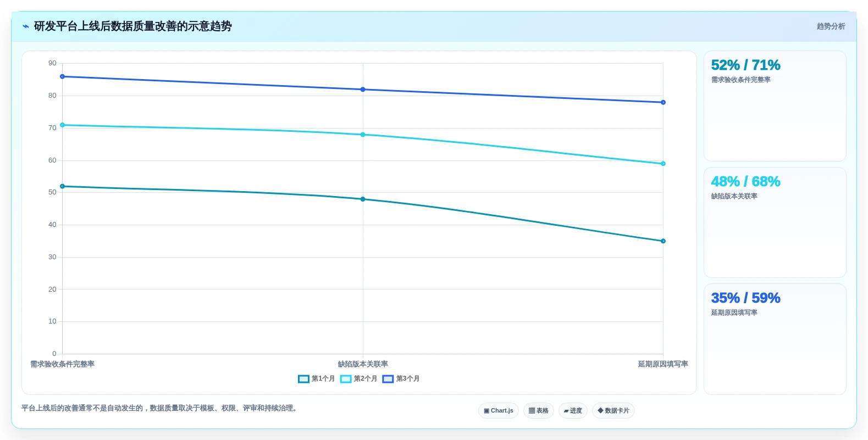Viewport: 868px width, 440px height.
Task: Click 第2个月 data point at 需求验收条件完整率
Action: [62, 125]
